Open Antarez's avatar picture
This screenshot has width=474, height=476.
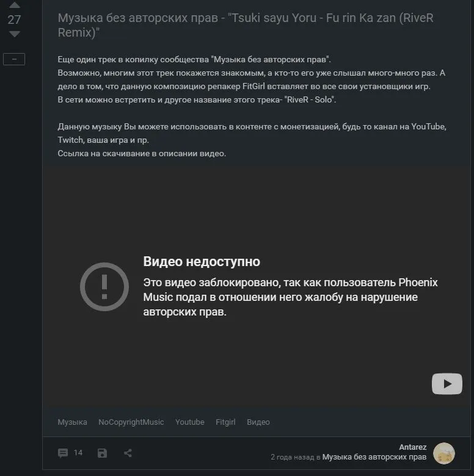(444, 453)
